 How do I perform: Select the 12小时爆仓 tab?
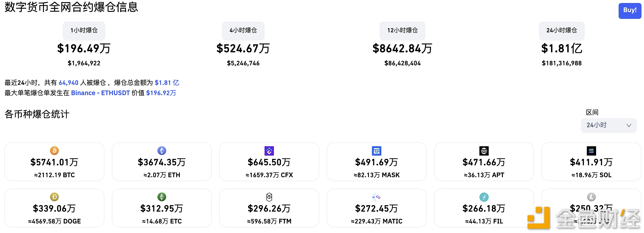click(x=402, y=30)
